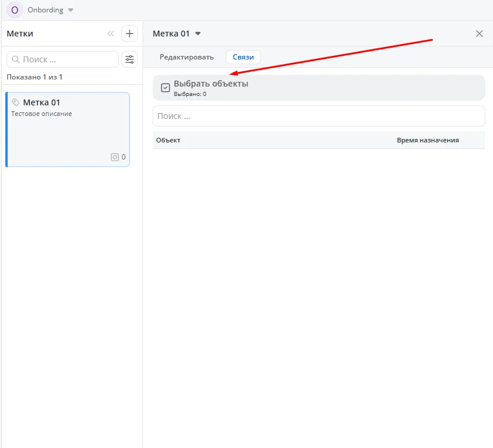Collapse the Метки panel with the double chevron
The width and height of the screenshot is (493, 448).
(111, 34)
